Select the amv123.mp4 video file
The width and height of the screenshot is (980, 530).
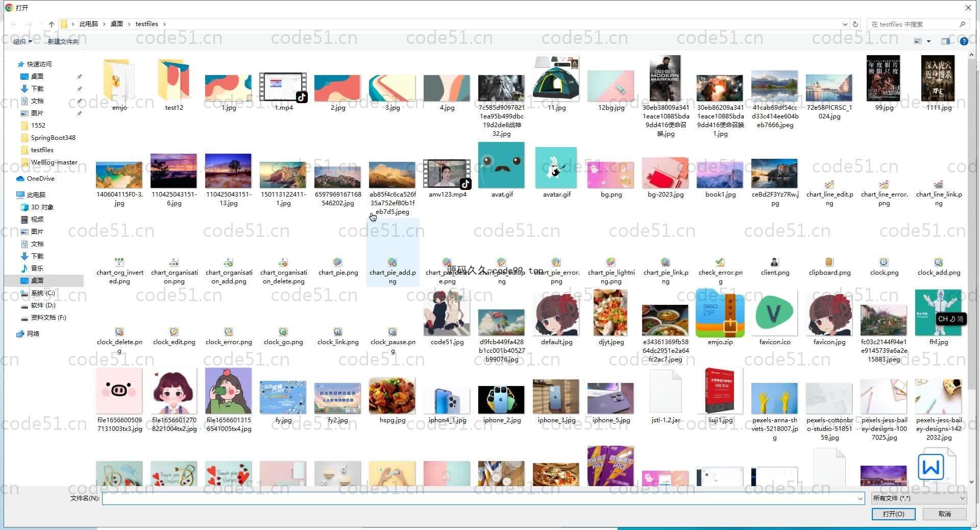coord(447,174)
